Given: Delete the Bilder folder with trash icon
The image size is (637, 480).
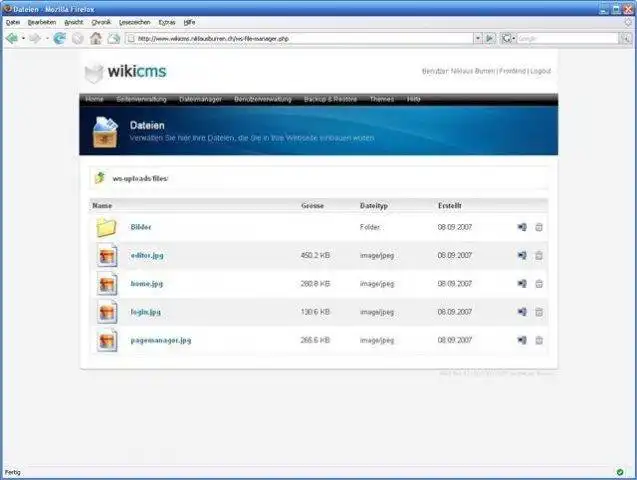Looking at the screenshot, I should pyautogui.click(x=539, y=227).
